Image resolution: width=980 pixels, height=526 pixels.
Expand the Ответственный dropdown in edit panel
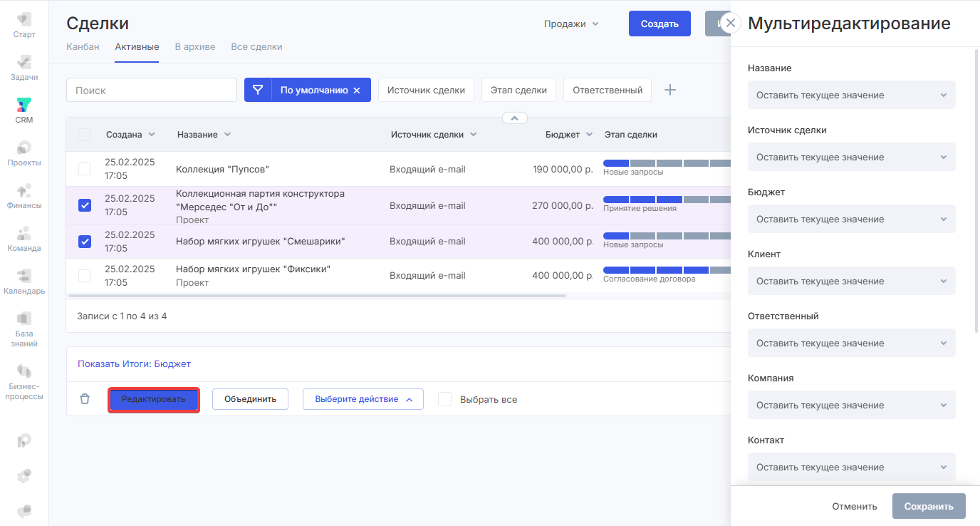click(851, 343)
